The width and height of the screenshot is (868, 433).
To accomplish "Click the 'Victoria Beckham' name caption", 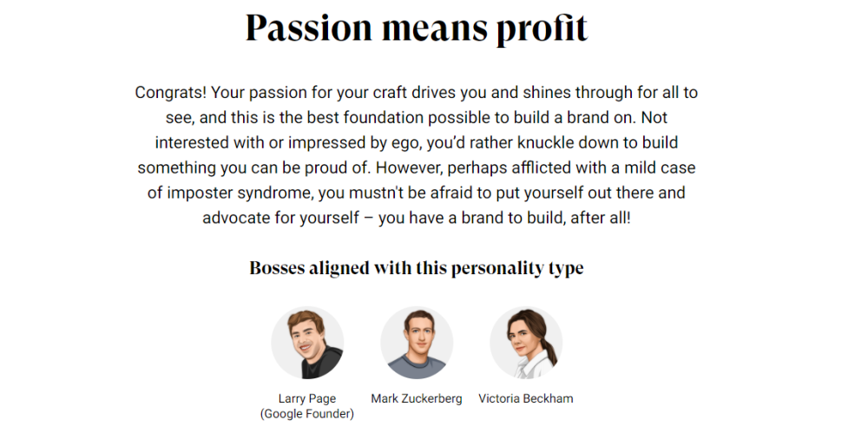I will [x=526, y=398].
